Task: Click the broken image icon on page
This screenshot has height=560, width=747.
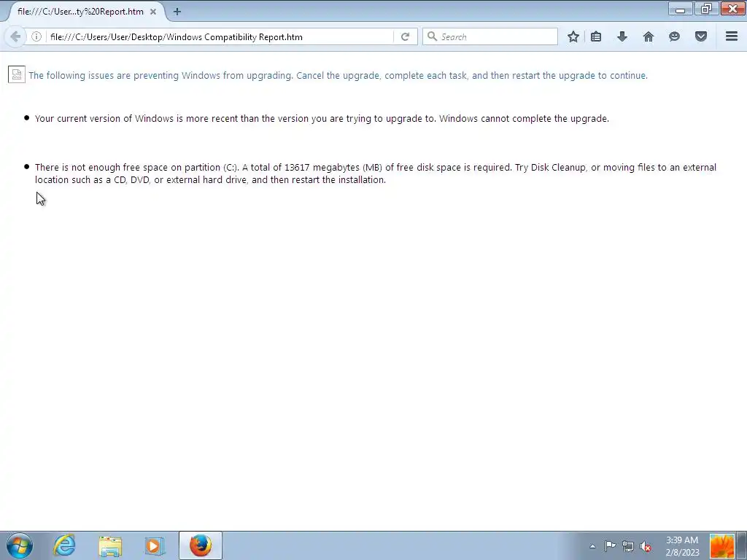Action: 17,75
